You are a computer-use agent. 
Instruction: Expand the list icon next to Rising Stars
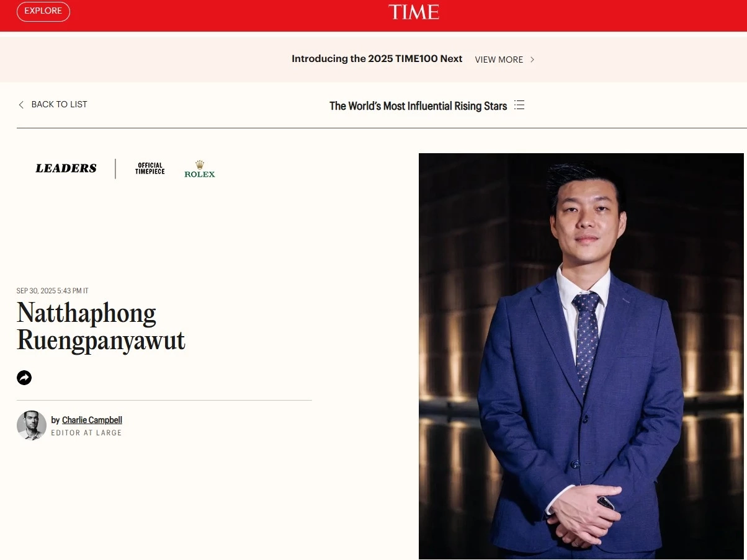pos(519,105)
